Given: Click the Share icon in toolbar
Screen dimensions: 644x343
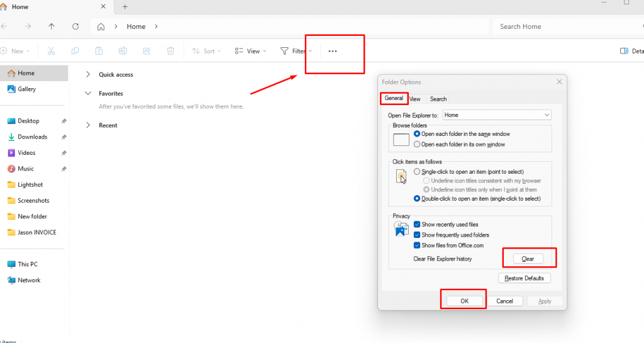Looking at the screenshot, I should [147, 51].
